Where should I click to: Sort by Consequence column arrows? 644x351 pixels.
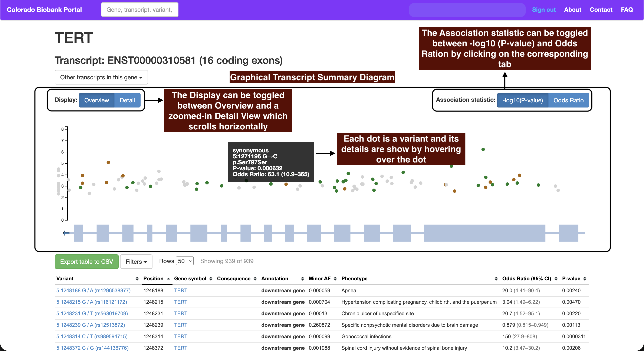tap(255, 279)
